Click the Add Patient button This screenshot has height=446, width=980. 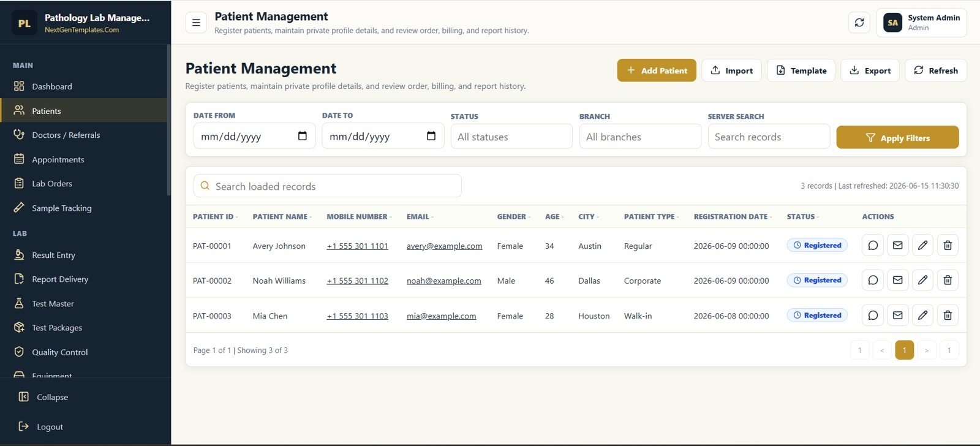click(657, 70)
